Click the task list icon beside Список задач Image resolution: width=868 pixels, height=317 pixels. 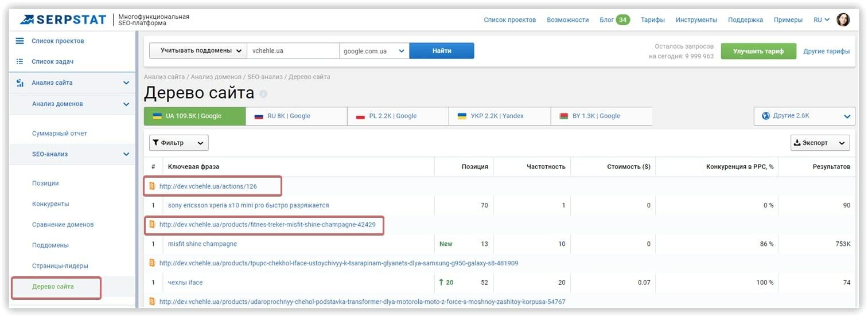point(20,61)
